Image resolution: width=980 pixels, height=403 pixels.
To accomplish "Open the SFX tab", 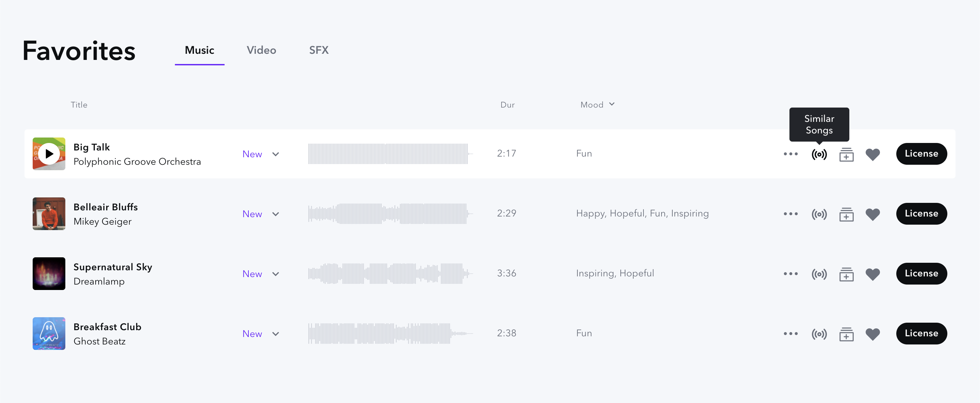I will click(x=318, y=50).
